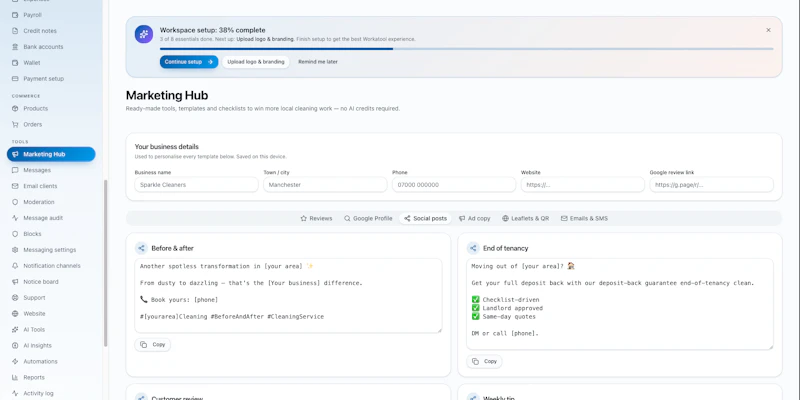Viewport: 800px width, 400px height.
Task: Click the Message audit pulse icon
Action: (15, 218)
